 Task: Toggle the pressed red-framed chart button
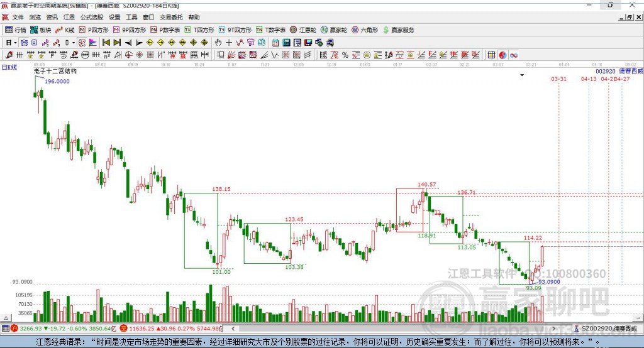coord(82,43)
